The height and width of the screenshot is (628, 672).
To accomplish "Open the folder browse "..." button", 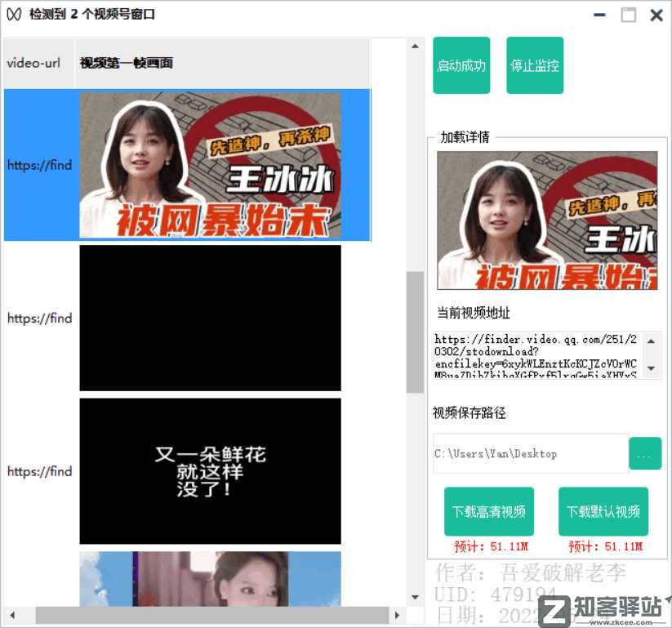I will tap(645, 453).
